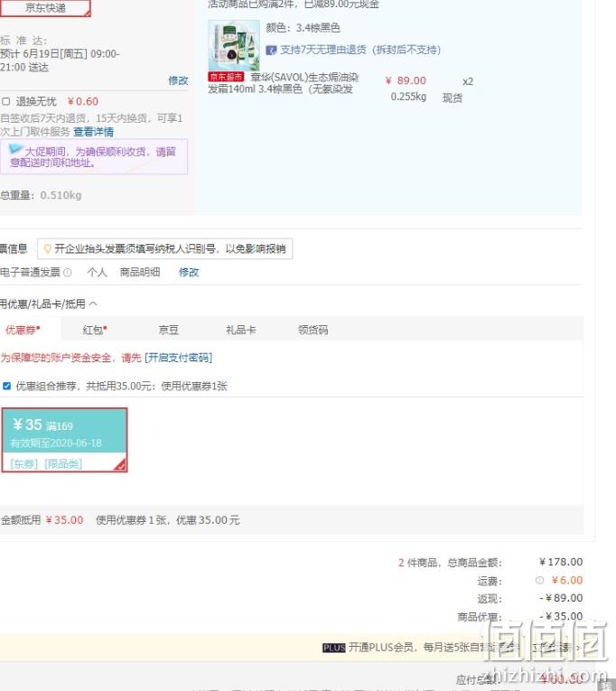Click the 京东超市 red badge
Viewport: 616px width, 691px height.
(226, 77)
